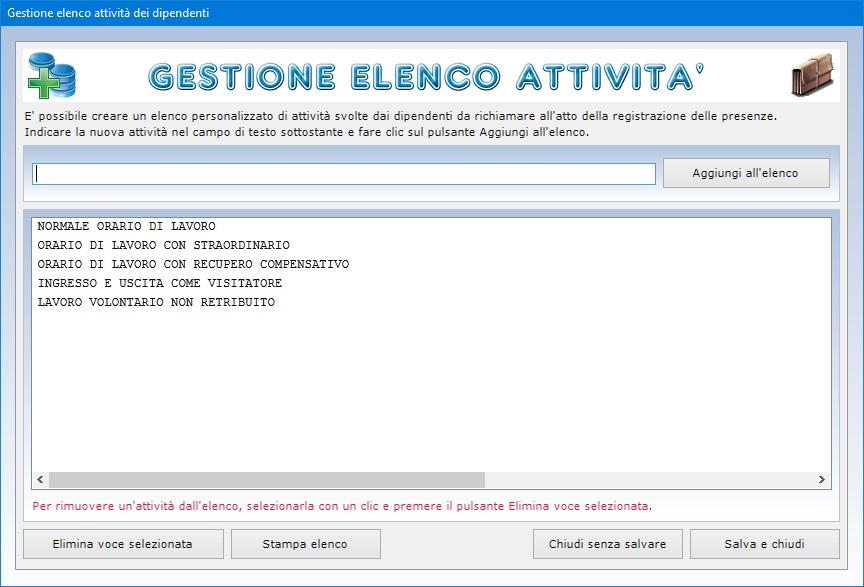Image resolution: width=864 pixels, height=587 pixels.
Task: Click the Stampa elenco button
Action: pyautogui.click(x=306, y=544)
